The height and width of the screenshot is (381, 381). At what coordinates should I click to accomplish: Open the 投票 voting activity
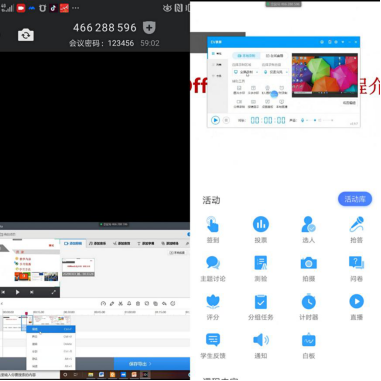click(261, 224)
